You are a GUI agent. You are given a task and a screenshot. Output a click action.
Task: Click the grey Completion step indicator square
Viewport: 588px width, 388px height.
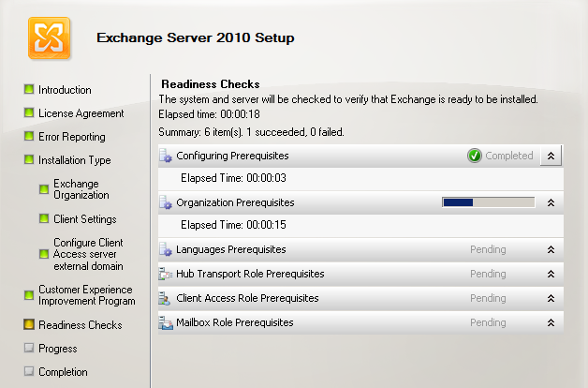[29, 371]
